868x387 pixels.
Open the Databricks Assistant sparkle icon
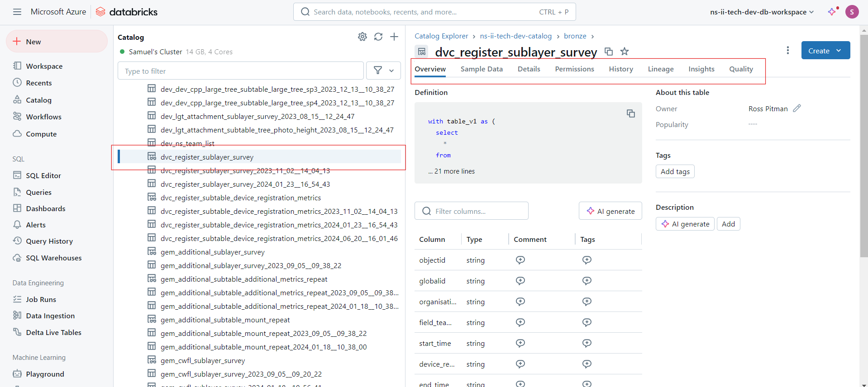click(x=832, y=12)
